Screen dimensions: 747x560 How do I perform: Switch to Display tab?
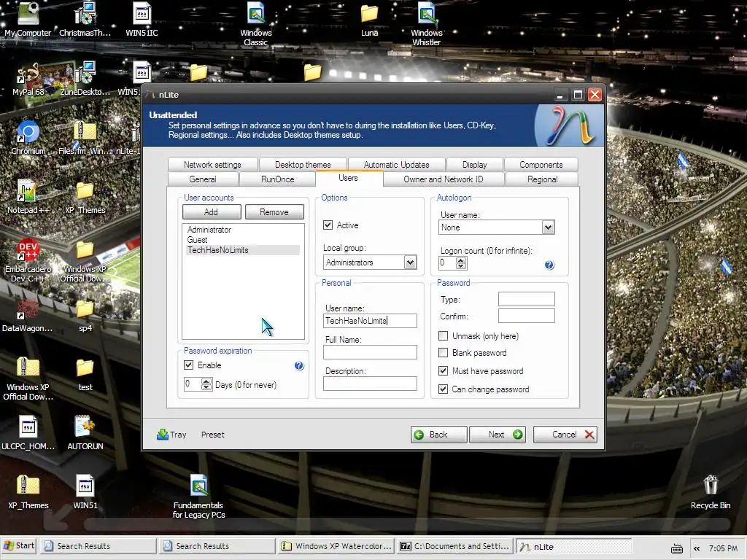[x=474, y=165]
